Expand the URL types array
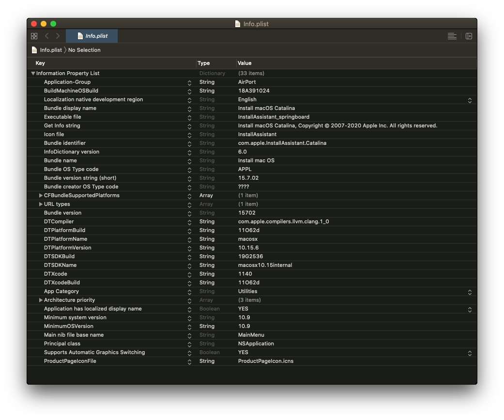This screenshot has height=420, width=504. pos(41,204)
